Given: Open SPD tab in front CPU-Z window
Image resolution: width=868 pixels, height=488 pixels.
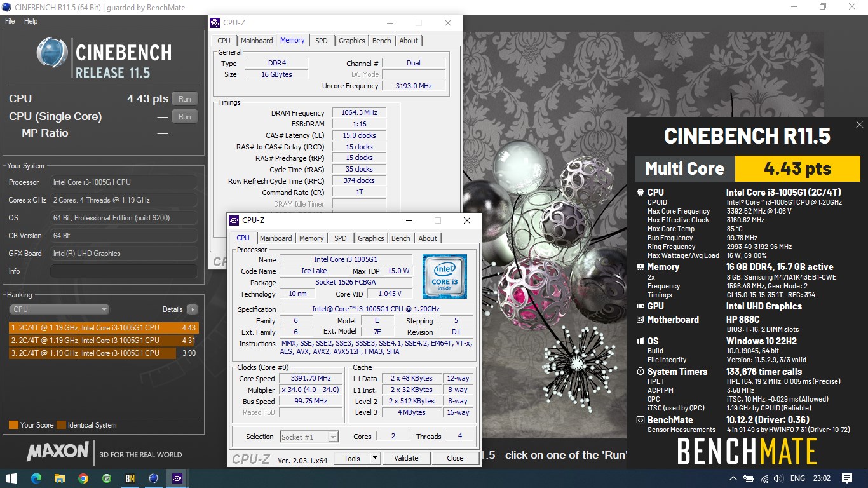Looking at the screenshot, I should point(341,238).
